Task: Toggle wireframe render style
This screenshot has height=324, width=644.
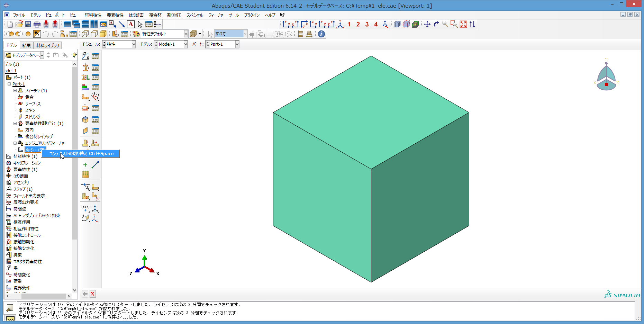Action: pyautogui.click(x=85, y=34)
